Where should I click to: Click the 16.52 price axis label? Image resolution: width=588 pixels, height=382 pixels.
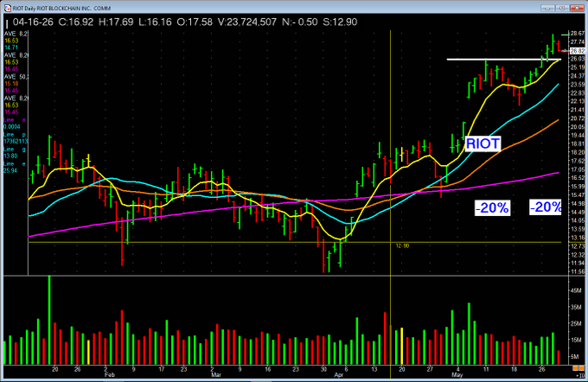pos(577,178)
